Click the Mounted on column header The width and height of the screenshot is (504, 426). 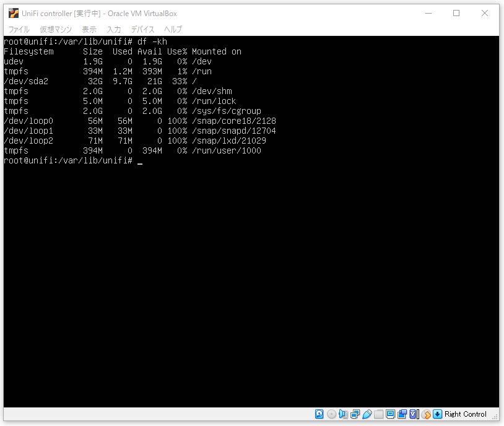pyautogui.click(x=217, y=52)
